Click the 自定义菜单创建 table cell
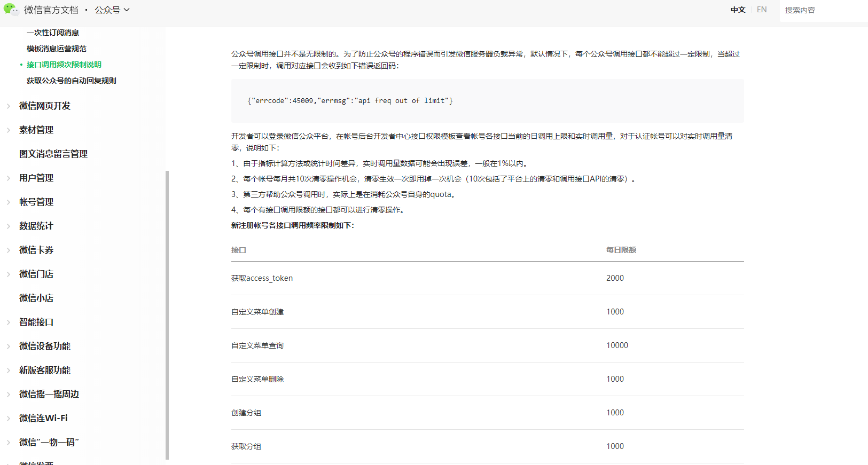 coord(257,312)
